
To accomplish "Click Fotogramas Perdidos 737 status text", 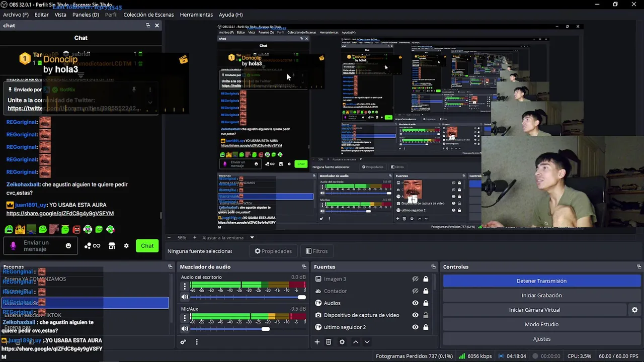I will pos(414,356).
